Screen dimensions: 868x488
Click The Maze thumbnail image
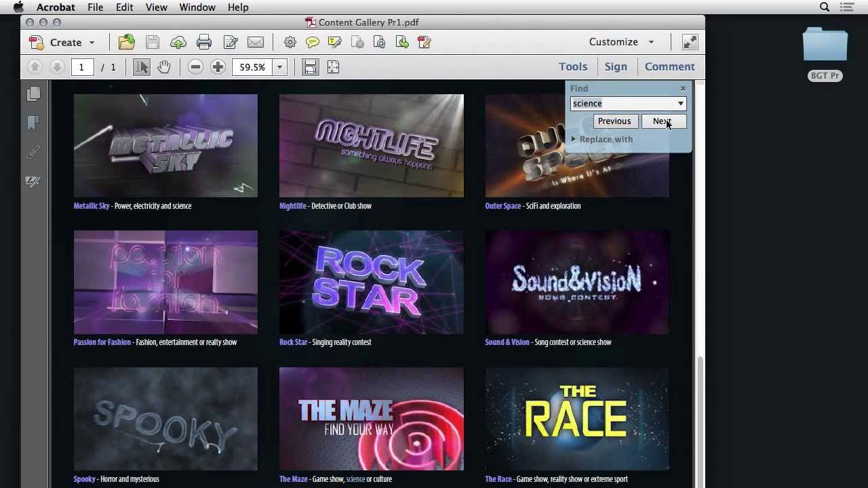coord(372,419)
